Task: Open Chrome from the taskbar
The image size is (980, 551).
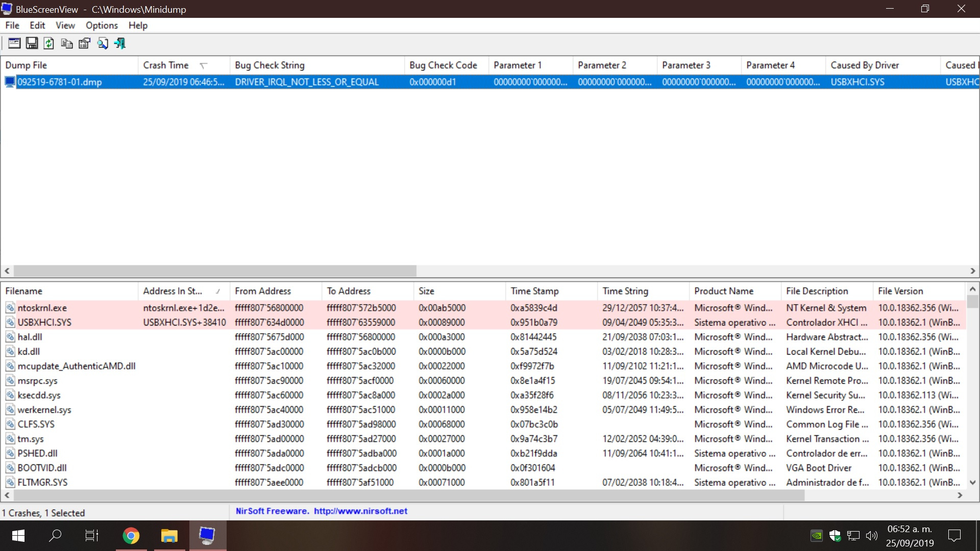Action: click(131, 536)
